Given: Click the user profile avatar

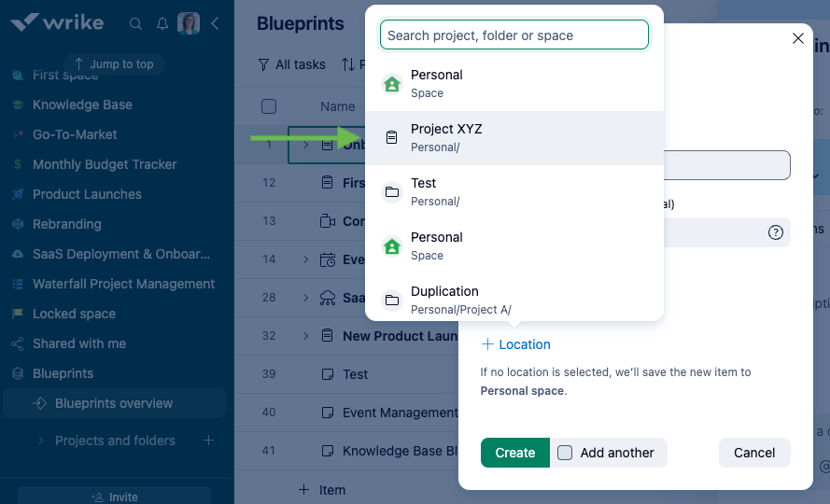Looking at the screenshot, I should (189, 23).
